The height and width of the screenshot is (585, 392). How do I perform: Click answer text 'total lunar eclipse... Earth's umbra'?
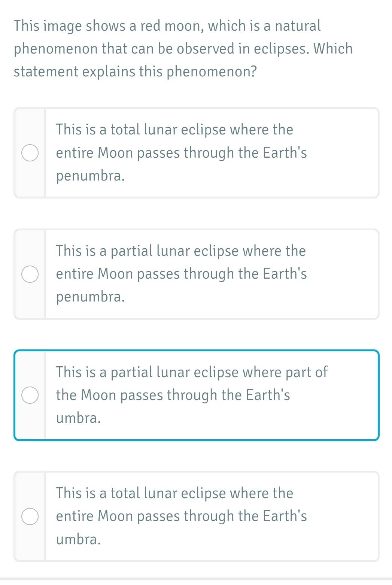[181, 516]
